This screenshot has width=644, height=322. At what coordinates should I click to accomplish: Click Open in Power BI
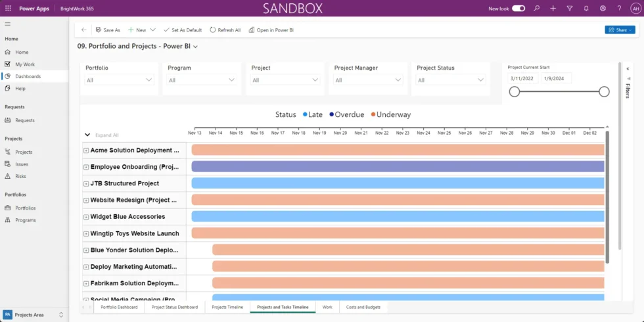[x=271, y=30]
